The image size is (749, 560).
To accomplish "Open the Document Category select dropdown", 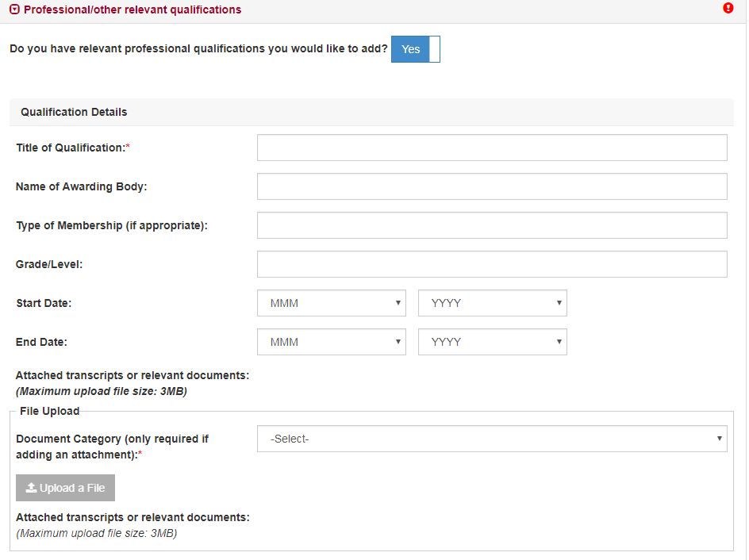I will 492,439.
